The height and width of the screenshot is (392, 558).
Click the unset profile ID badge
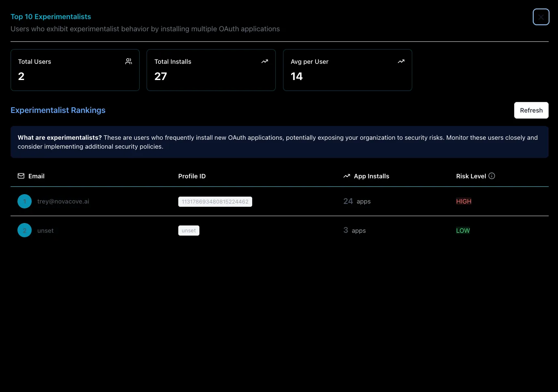click(x=188, y=231)
